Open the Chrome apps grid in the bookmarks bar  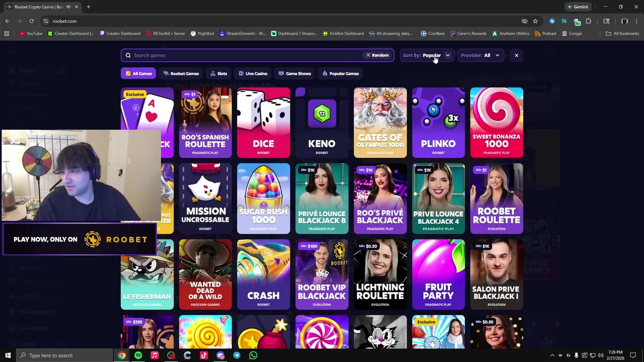(x=7, y=34)
